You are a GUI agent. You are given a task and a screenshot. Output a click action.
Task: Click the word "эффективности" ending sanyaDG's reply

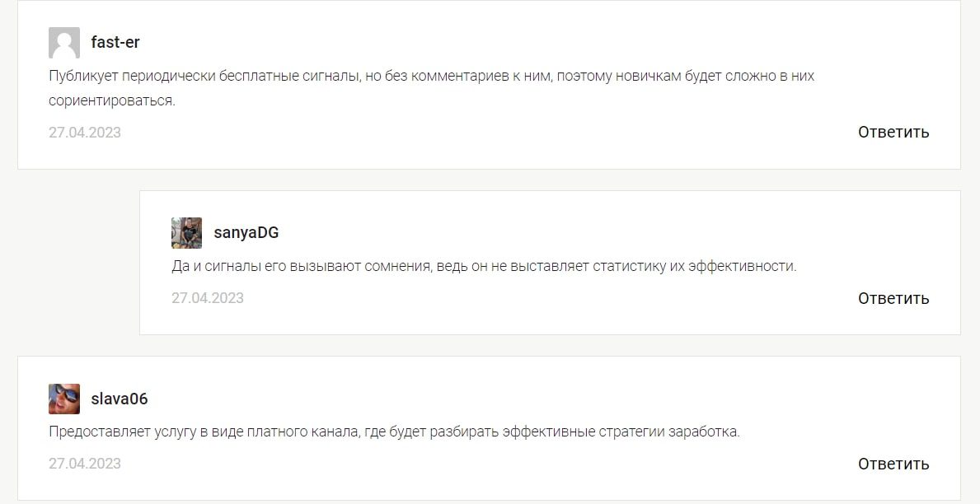click(x=743, y=267)
